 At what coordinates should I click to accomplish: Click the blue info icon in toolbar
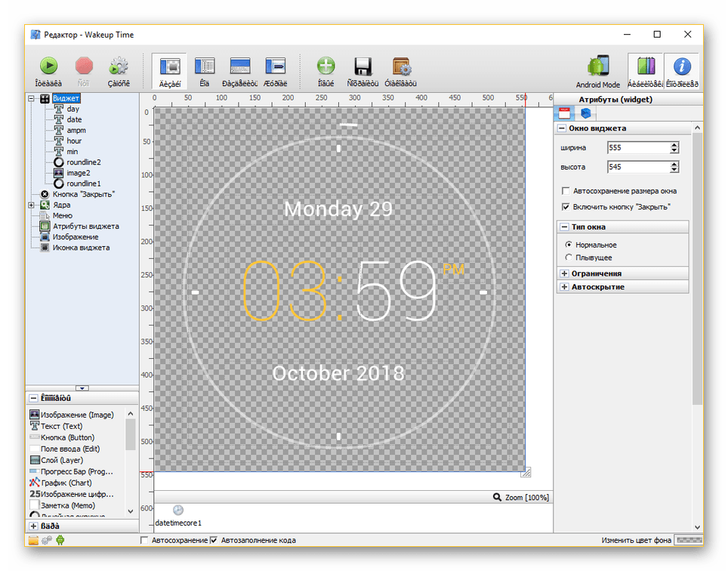click(x=682, y=66)
